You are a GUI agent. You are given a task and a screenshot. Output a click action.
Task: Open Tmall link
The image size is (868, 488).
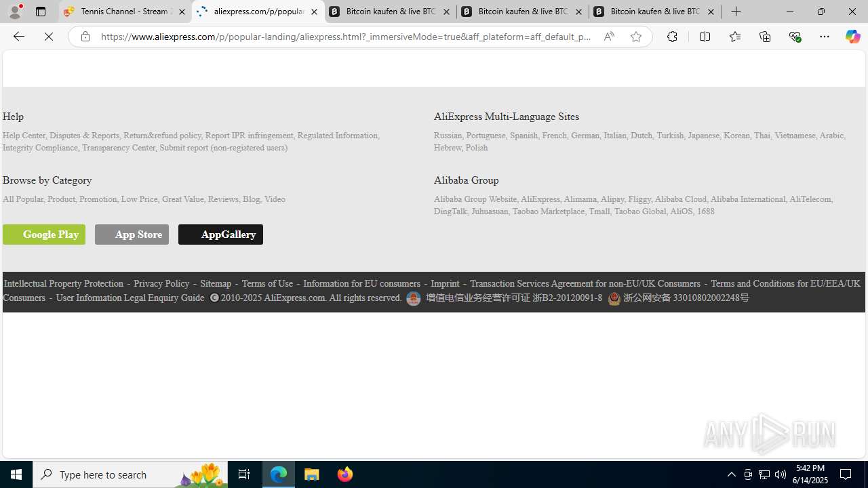coord(599,211)
